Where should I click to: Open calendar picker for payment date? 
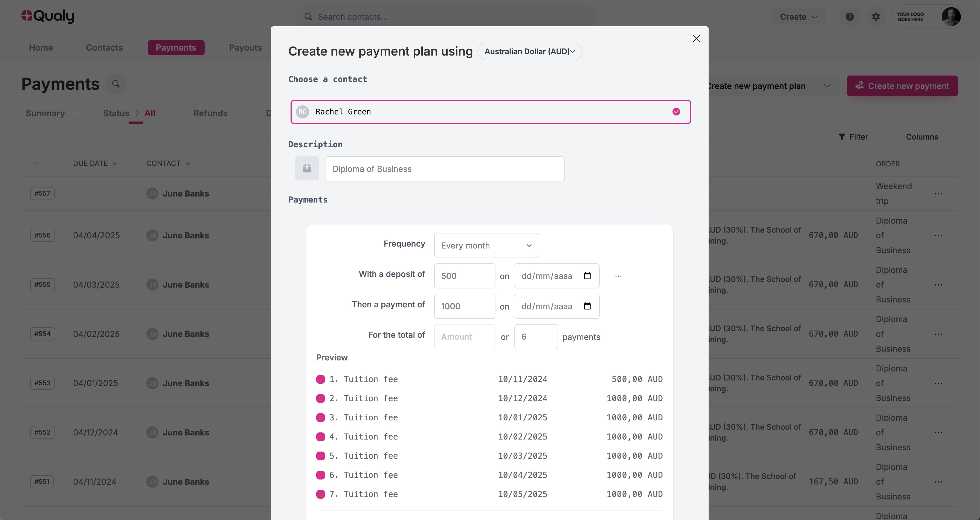(587, 306)
